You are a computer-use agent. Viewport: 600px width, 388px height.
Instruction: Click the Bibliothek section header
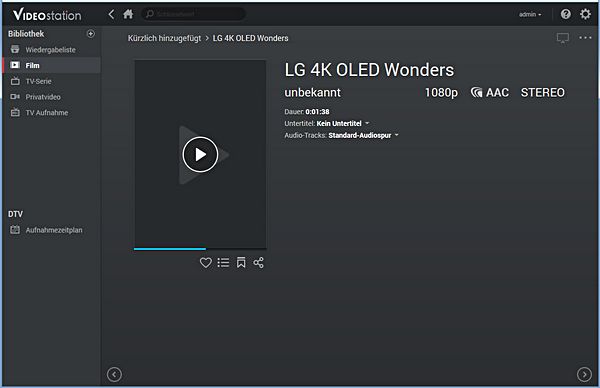click(x=26, y=34)
